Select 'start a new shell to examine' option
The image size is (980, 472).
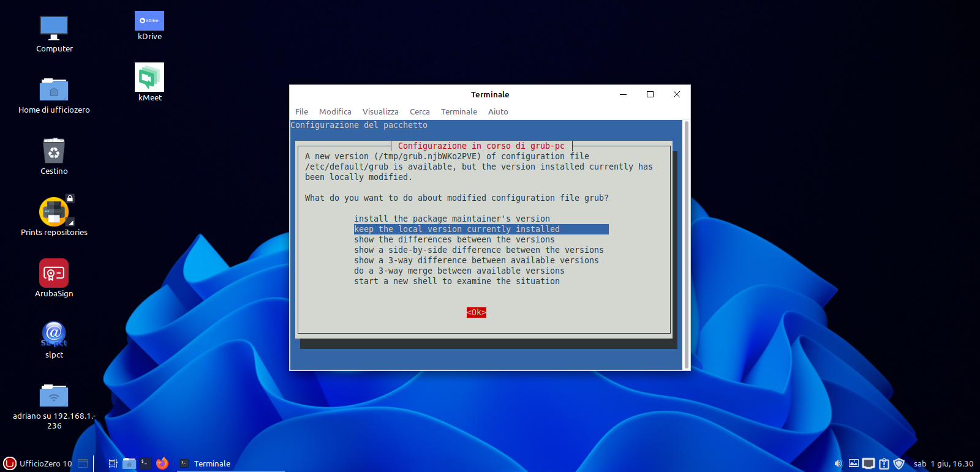456,281
